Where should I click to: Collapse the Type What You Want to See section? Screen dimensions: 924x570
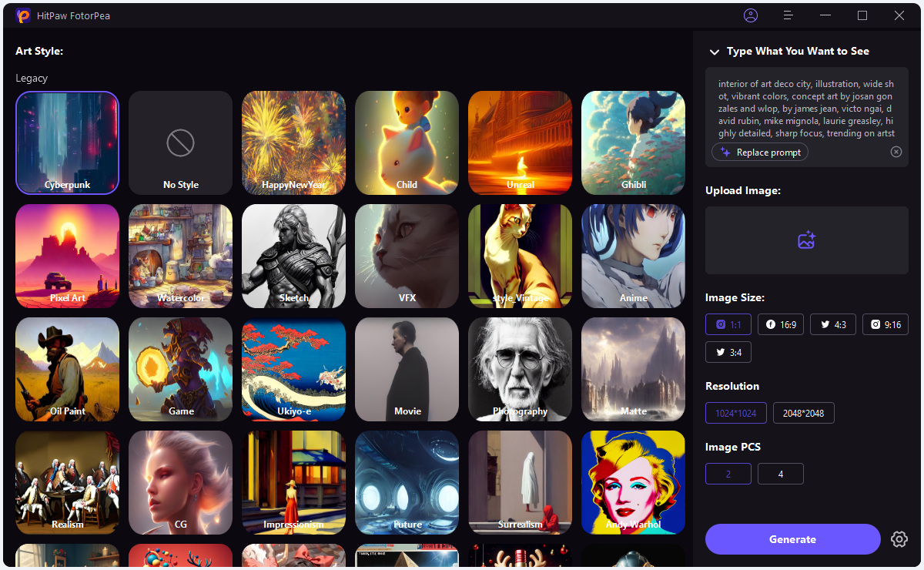pyautogui.click(x=714, y=52)
